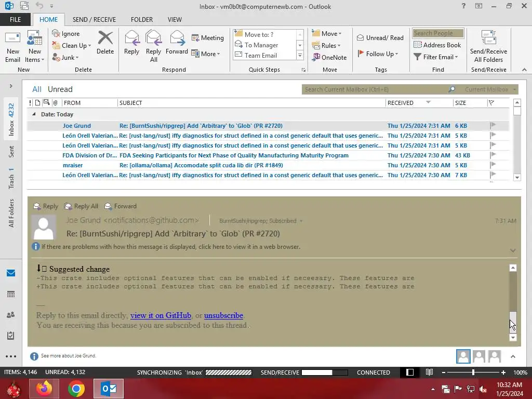
Task: Show only Unread messages
Action: 60,89
